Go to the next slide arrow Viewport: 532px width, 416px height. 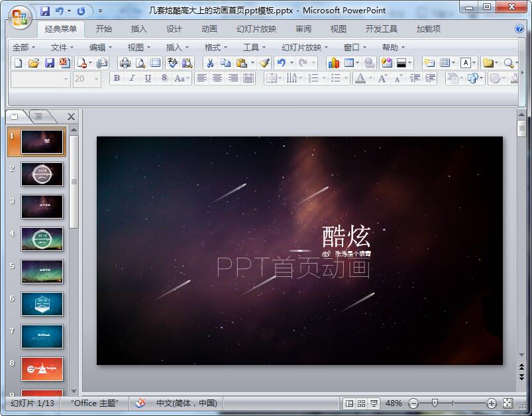click(x=521, y=376)
